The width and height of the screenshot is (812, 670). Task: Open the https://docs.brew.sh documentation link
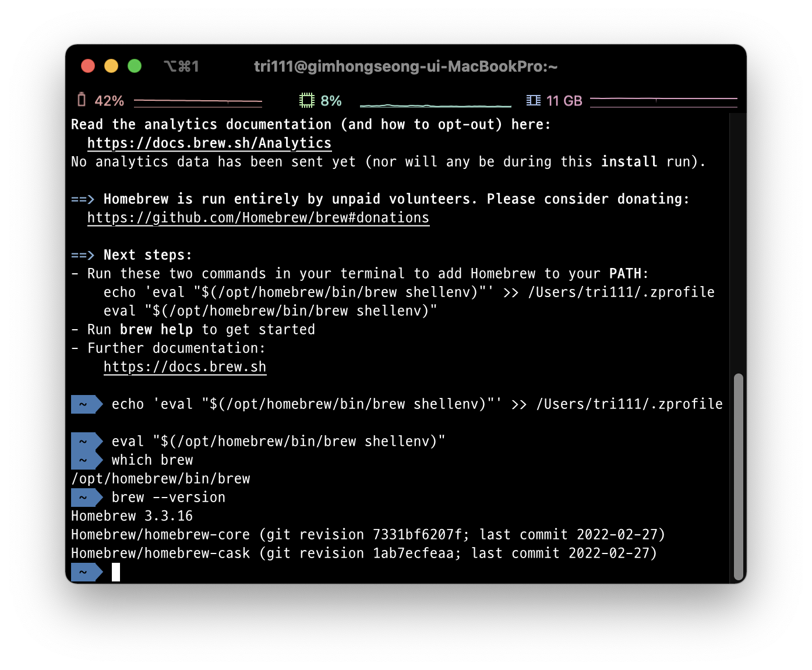click(x=185, y=367)
